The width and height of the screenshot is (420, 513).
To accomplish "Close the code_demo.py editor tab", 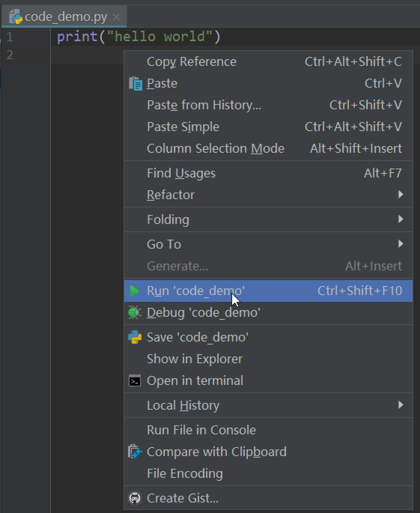I will click(116, 17).
